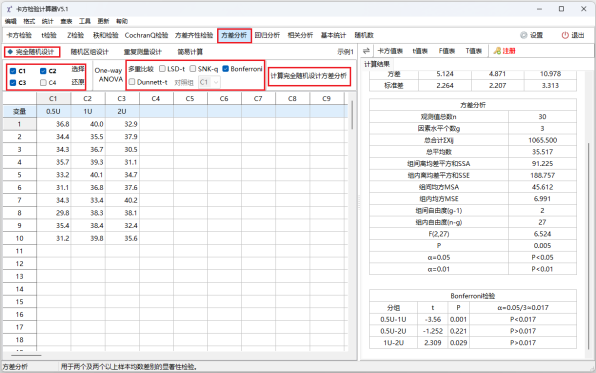Open the F值表 lookup table

pos(447,51)
